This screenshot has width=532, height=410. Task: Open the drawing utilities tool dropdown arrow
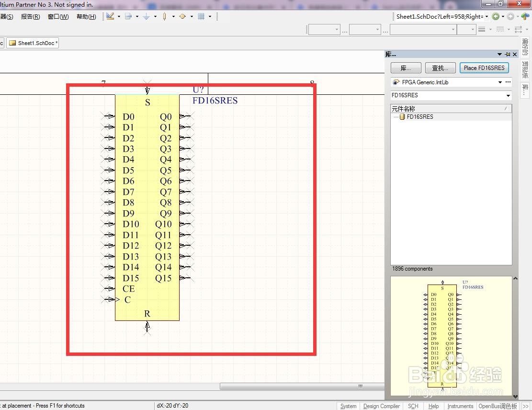[119, 16]
